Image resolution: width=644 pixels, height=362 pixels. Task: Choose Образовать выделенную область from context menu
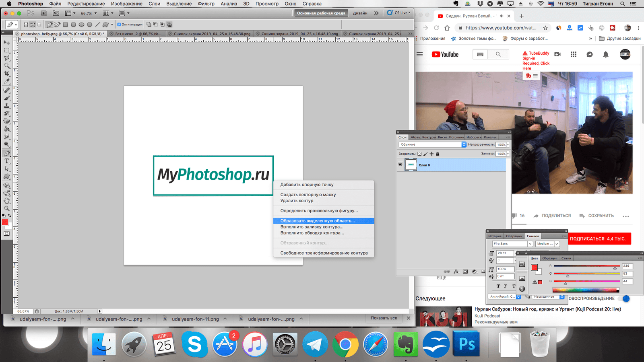[x=317, y=221]
